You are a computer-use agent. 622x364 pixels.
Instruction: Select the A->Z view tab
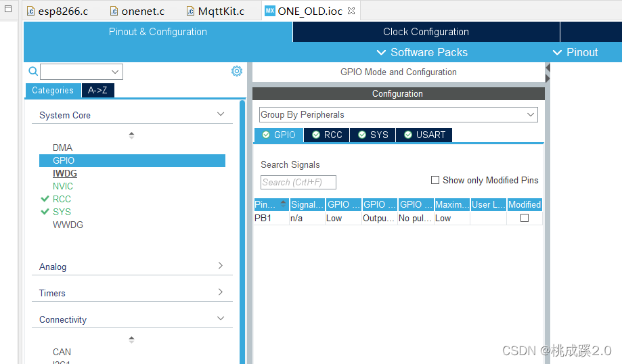97,91
